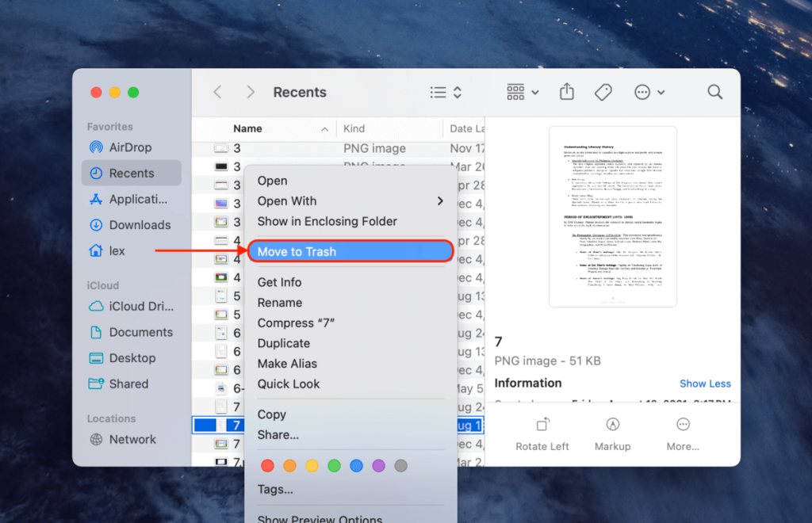Click the forward navigation arrow
This screenshot has height=523, width=812.
(x=251, y=92)
